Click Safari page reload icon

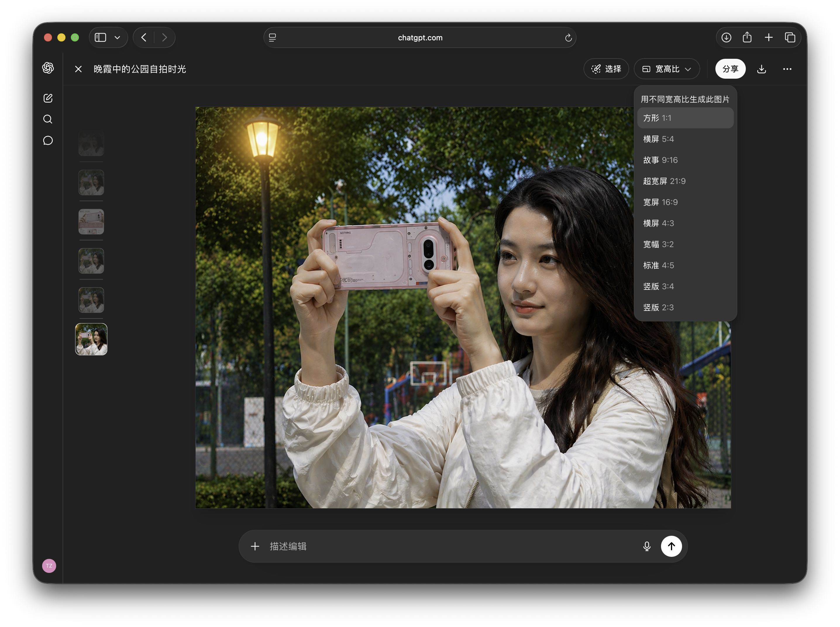point(568,37)
